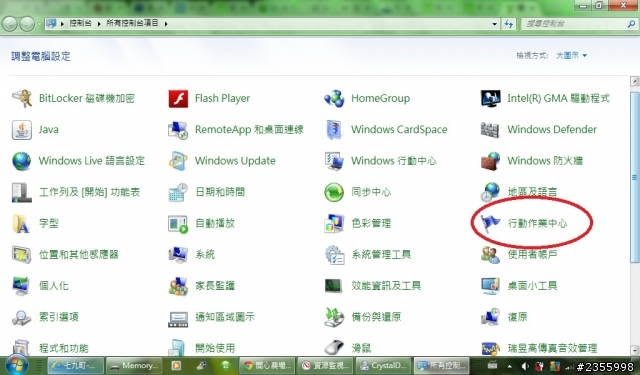Screen dimensions: 640x375
Task: Switch to the 資源監視 taskbar button
Action: [325, 366]
